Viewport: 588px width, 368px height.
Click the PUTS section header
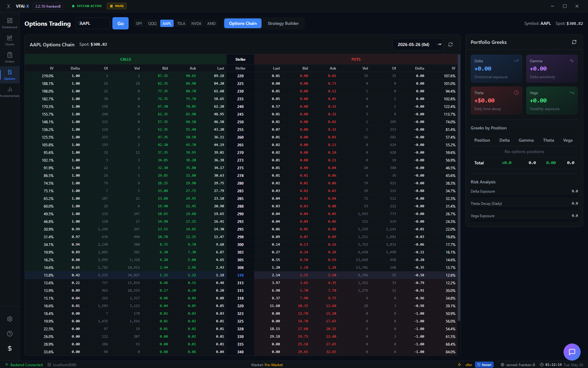pos(356,59)
